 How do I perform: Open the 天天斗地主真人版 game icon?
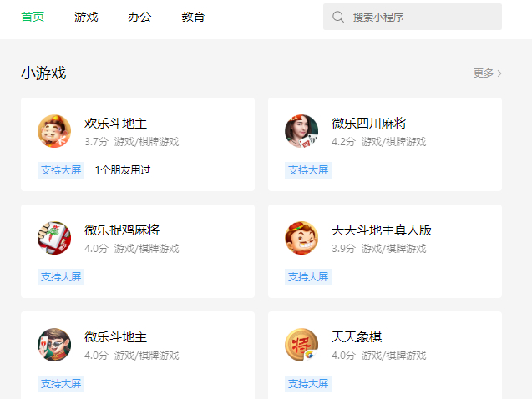pos(301,238)
